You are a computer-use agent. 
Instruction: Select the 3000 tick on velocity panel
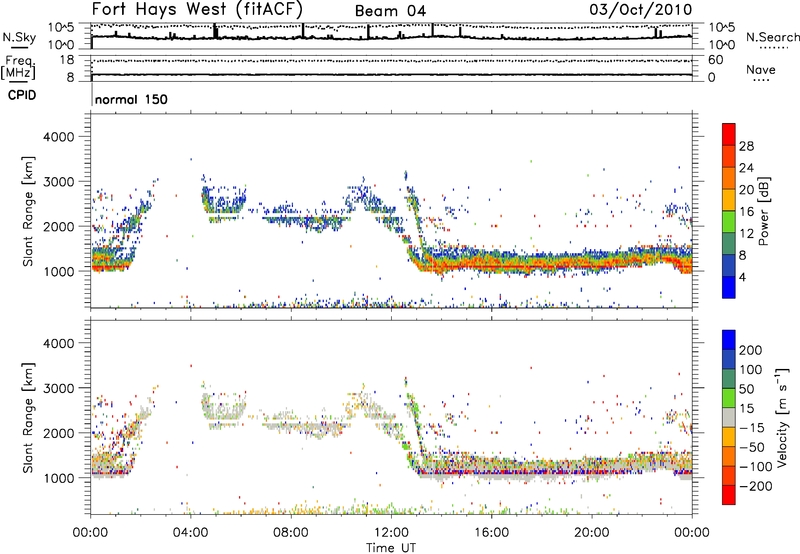[x=59, y=388]
